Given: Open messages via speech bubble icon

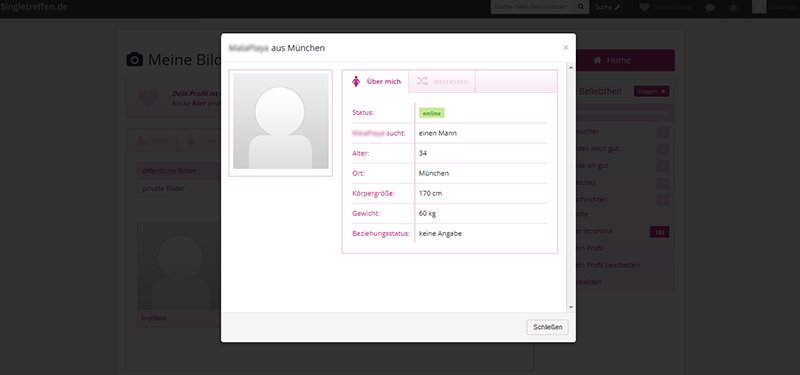Looking at the screenshot, I should click(710, 8).
